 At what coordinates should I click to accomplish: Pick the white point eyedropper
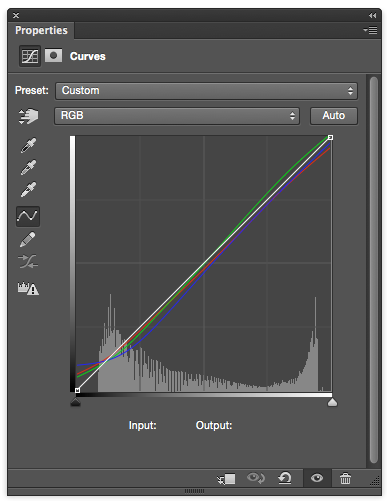(x=28, y=189)
